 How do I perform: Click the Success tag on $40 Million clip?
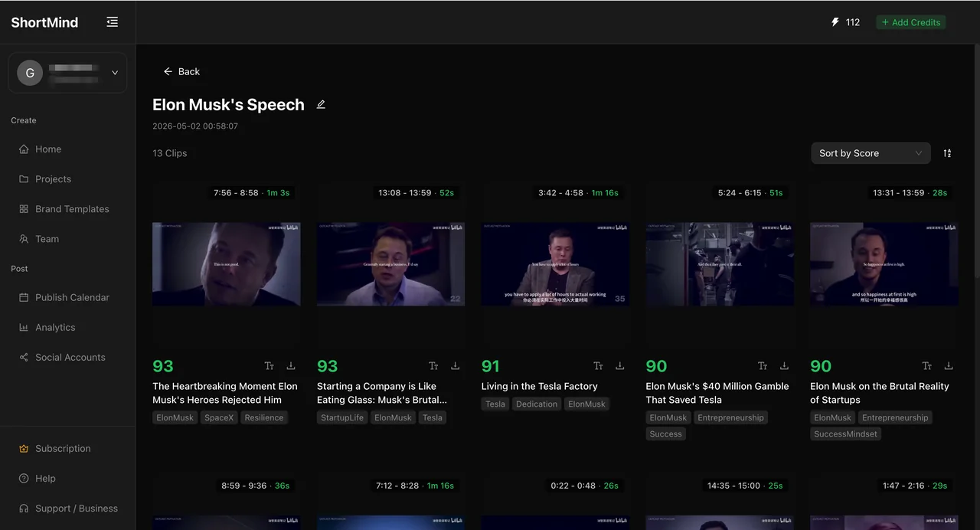click(x=666, y=434)
